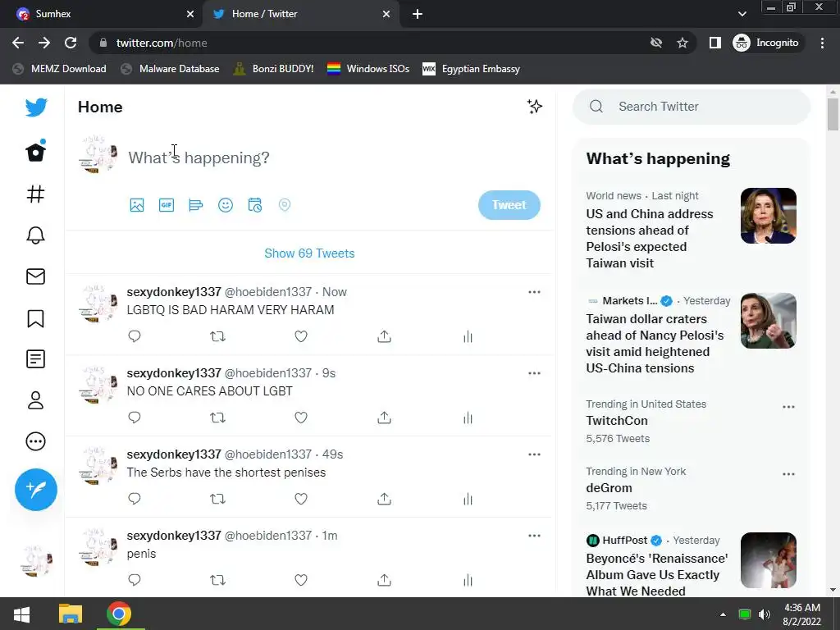This screenshot has width=840, height=630.
Task: Open Notifications bell icon
Action: pyautogui.click(x=36, y=235)
